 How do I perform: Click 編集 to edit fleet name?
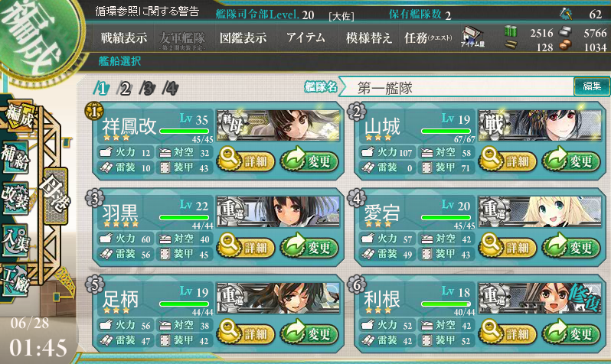pyautogui.click(x=592, y=86)
